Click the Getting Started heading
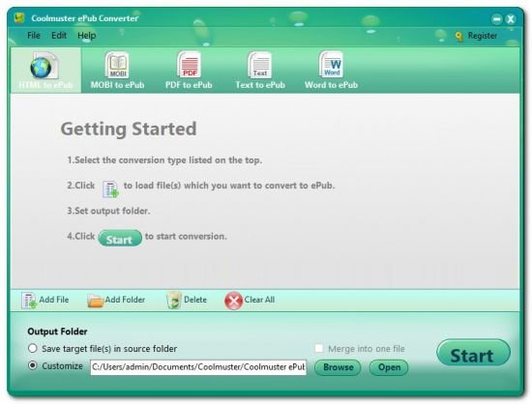The image size is (532, 404). [129, 129]
